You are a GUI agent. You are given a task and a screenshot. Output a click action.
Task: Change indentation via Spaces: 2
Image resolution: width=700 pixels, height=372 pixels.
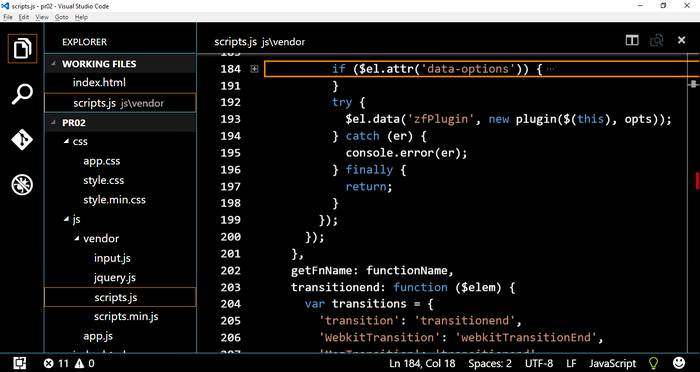point(490,363)
